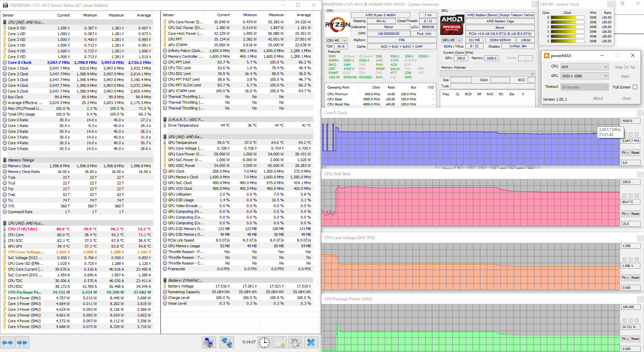Click the icon beside Memory Timings header

(x=5, y=160)
